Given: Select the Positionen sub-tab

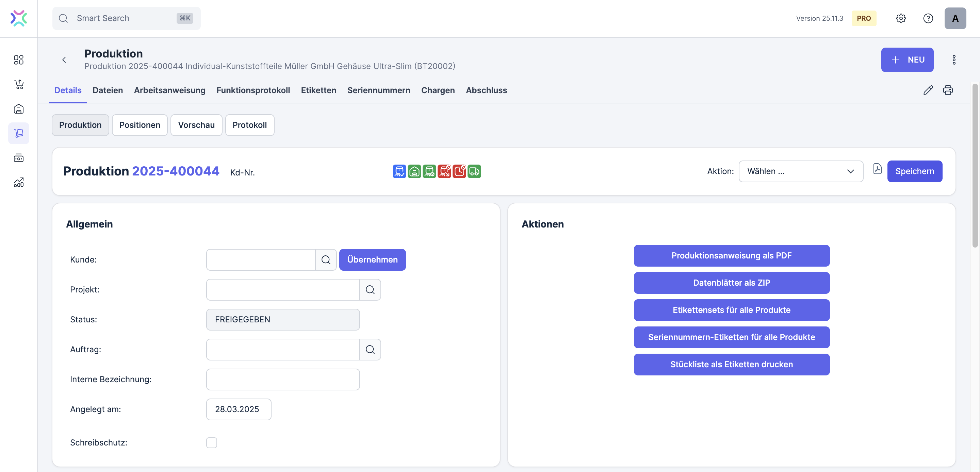Looking at the screenshot, I should 140,125.
